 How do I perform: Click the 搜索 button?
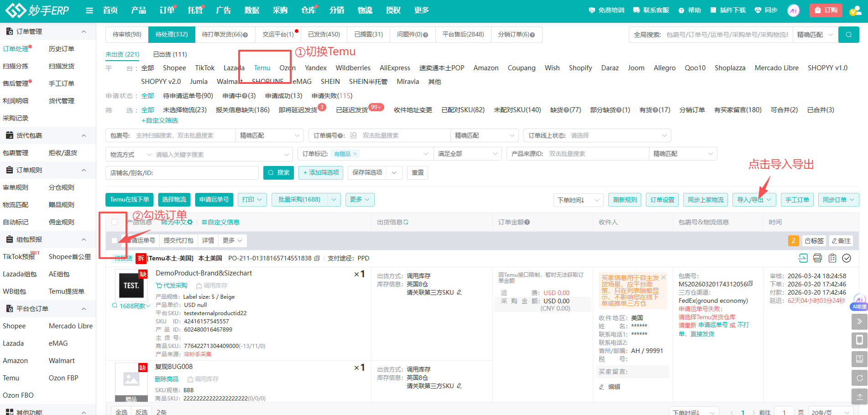(x=279, y=172)
